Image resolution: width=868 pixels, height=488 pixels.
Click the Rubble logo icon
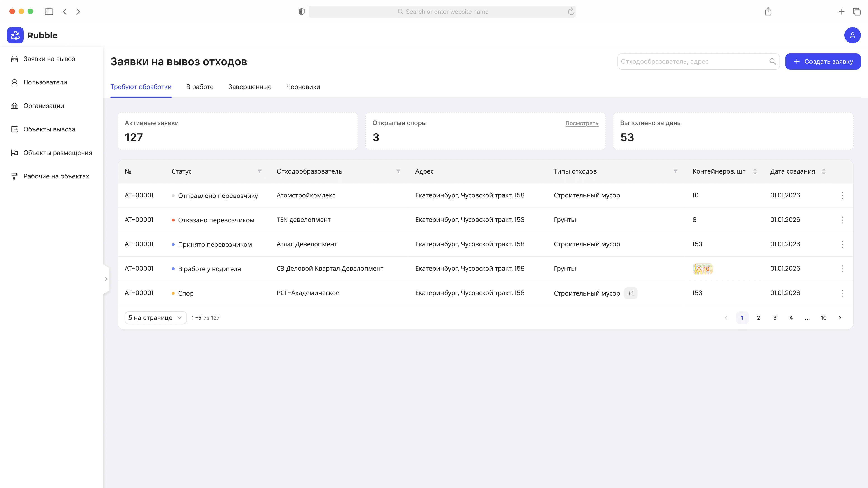pos(15,35)
